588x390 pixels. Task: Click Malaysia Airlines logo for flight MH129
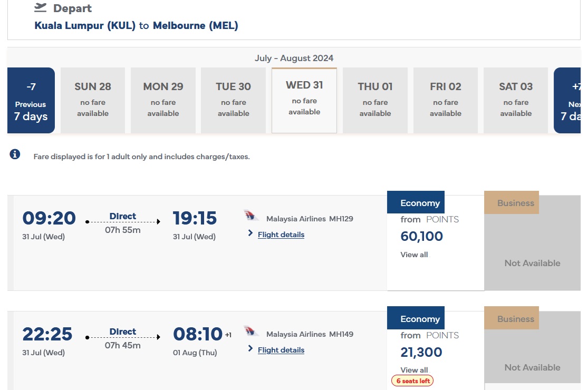(252, 216)
